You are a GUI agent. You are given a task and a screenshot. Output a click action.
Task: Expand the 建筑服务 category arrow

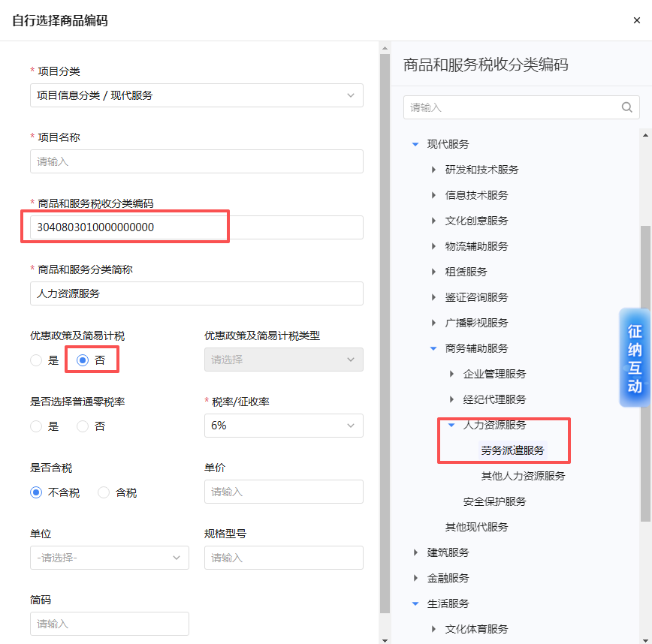(415, 552)
